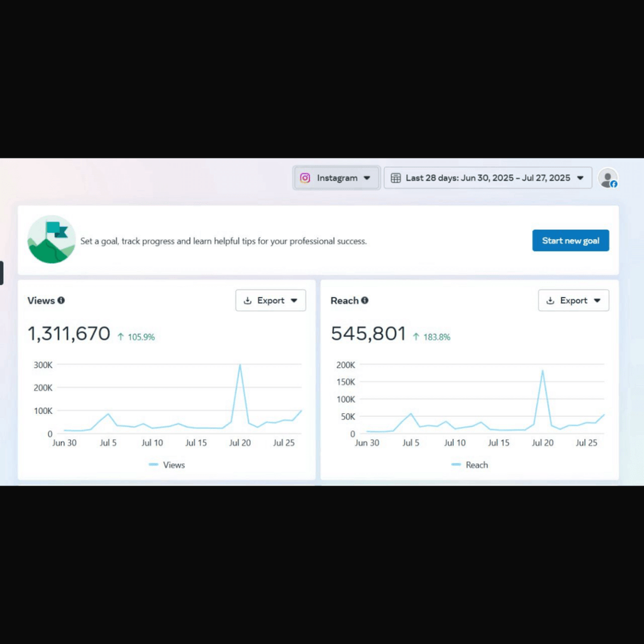Click the Start new goal button
Image resolution: width=644 pixels, height=644 pixels.
click(x=570, y=240)
